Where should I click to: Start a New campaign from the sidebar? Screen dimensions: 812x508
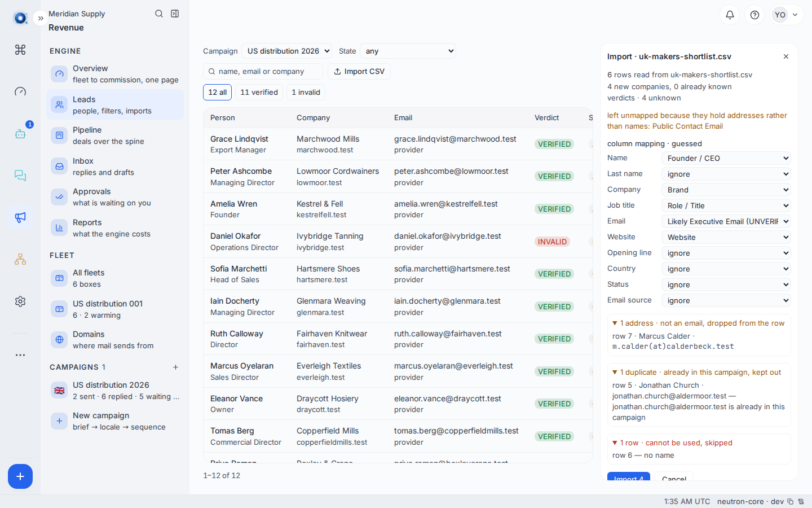(115, 421)
